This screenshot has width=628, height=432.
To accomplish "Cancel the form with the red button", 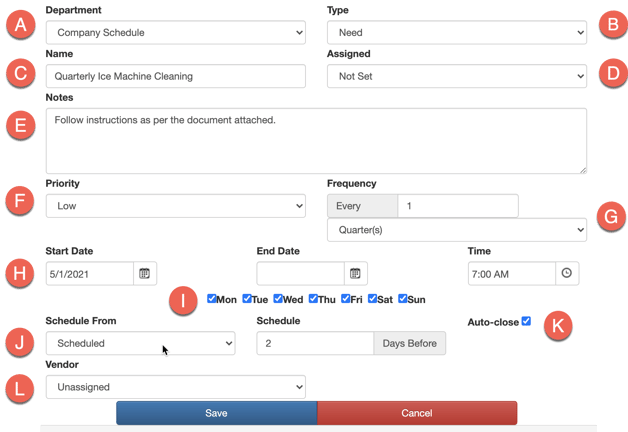I will pyautogui.click(x=417, y=413).
